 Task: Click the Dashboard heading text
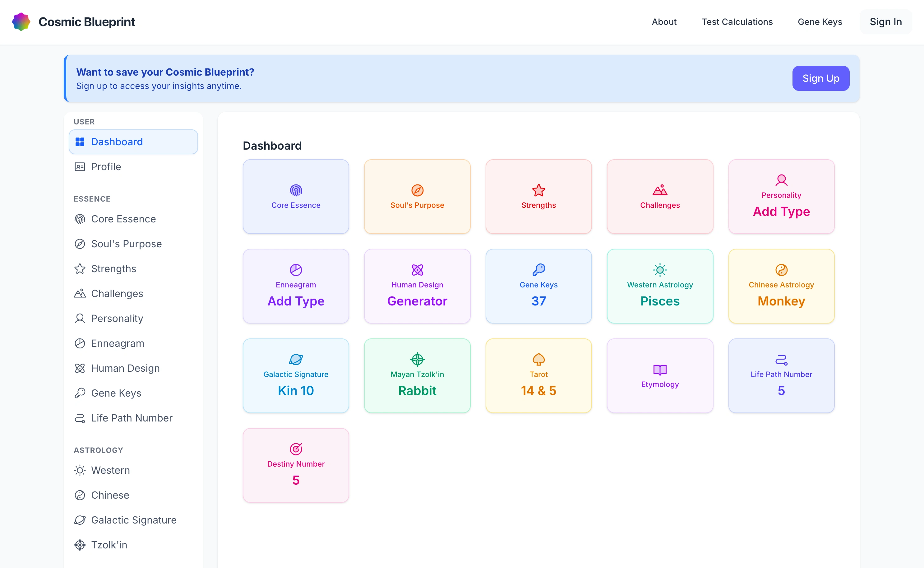pos(272,146)
